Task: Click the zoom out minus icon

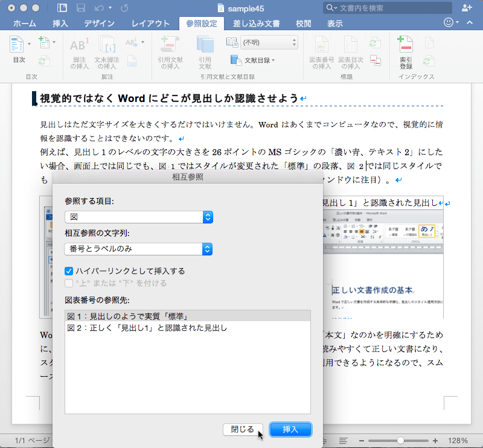Action: [x=362, y=441]
